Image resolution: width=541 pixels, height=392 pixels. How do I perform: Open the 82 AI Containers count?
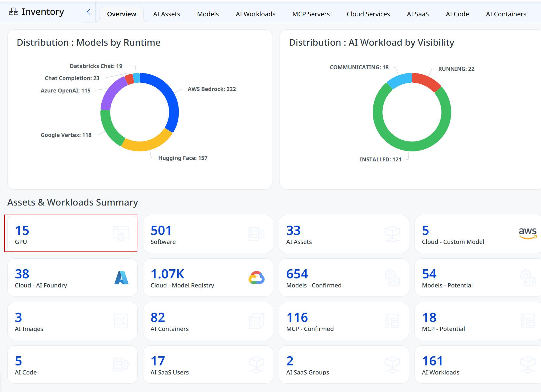pyautogui.click(x=158, y=318)
